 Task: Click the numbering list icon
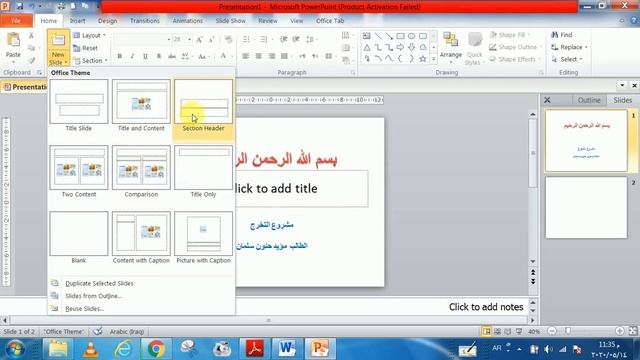[x=264, y=39]
